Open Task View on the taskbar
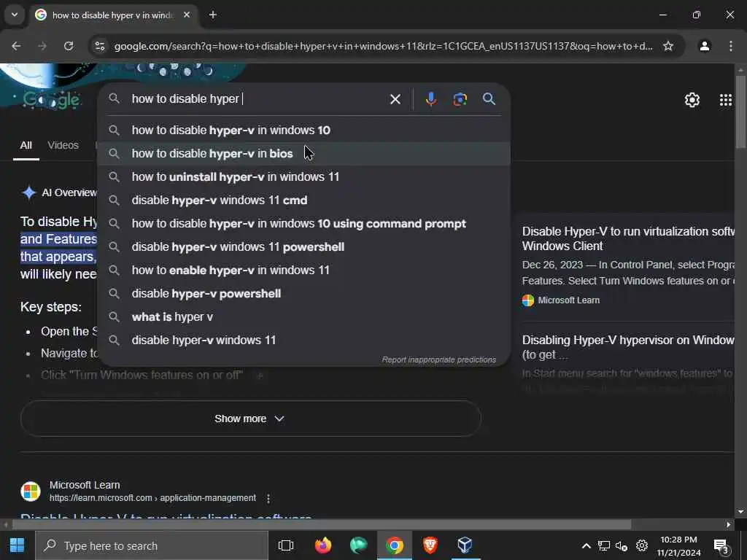Image resolution: width=747 pixels, height=560 pixels. (286, 545)
